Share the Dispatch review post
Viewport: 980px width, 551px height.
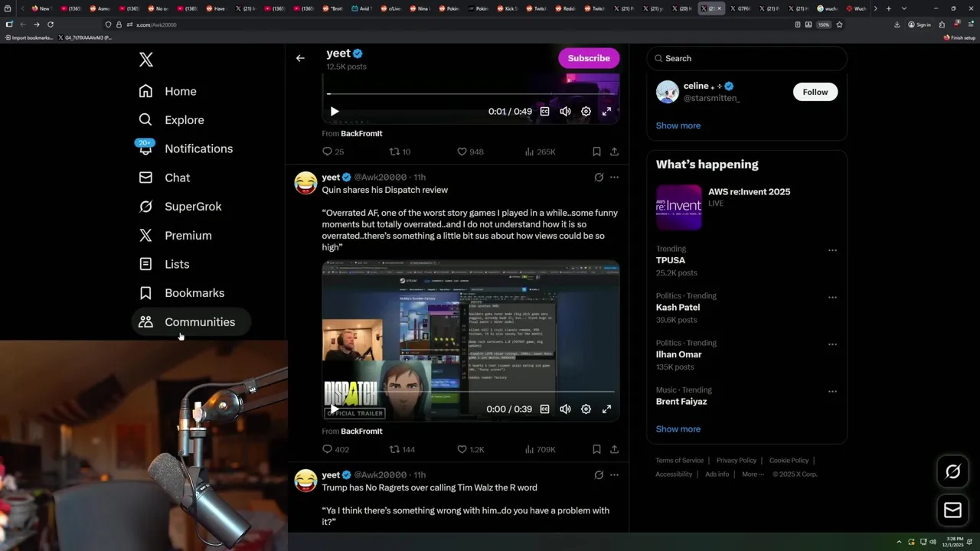tap(614, 449)
